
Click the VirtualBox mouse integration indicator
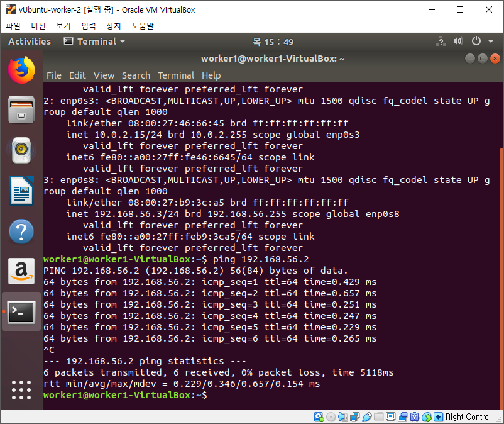(x=427, y=417)
